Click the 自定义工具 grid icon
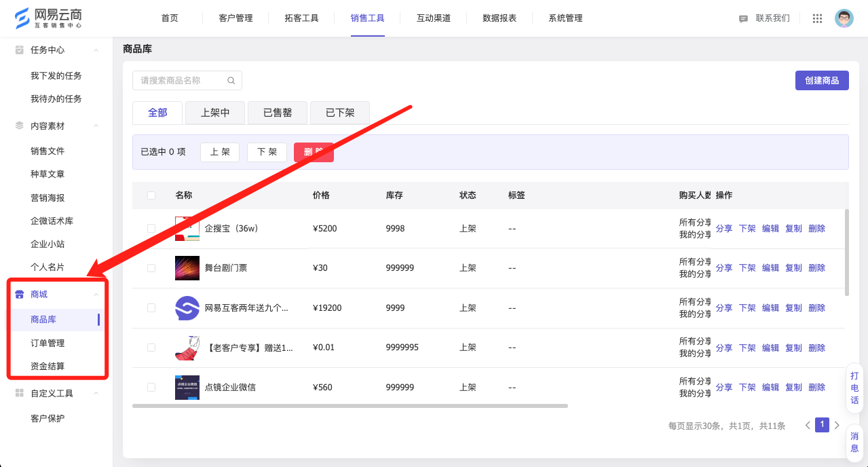The height and width of the screenshot is (467, 868). click(20, 393)
